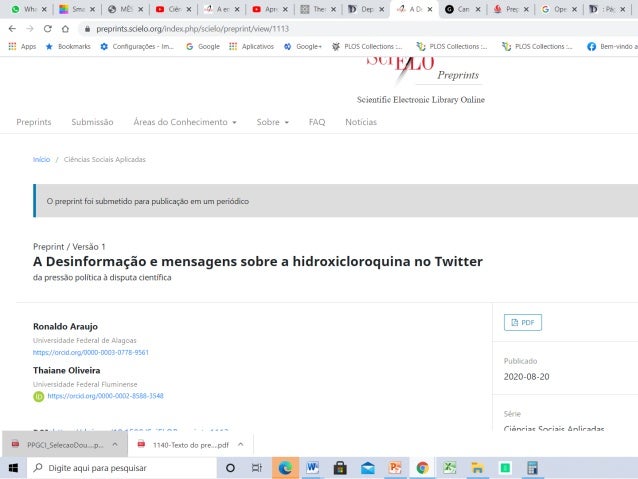This screenshot has width=638, height=479.
Task: Click the submitted-to-journal notice banner
Action: [335, 201]
